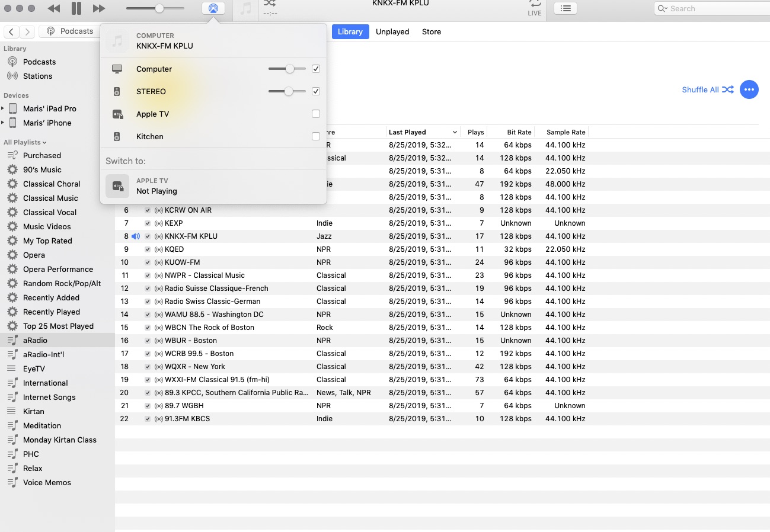Click the aRadio playlist icon

pos(12,340)
